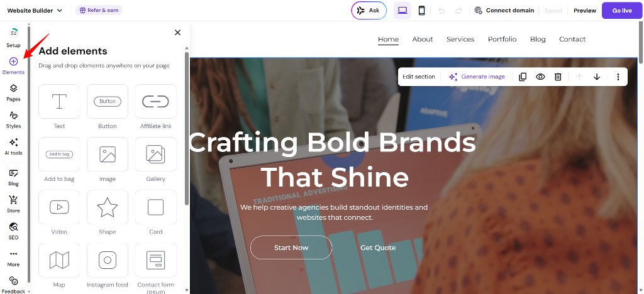This screenshot has width=644, height=294.
Task: Select the Crafting Bold Brands headline
Action: tap(334, 160)
